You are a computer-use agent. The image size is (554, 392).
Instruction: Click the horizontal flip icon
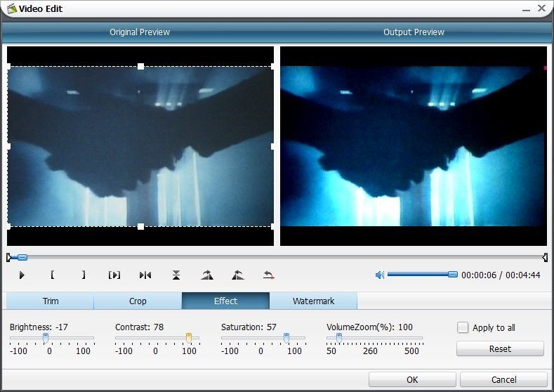(145, 275)
